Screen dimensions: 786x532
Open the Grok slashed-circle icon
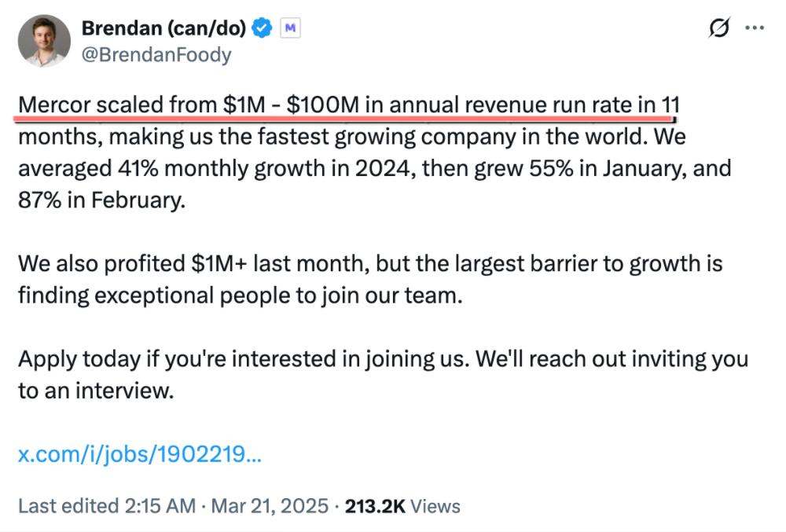[x=718, y=28]
